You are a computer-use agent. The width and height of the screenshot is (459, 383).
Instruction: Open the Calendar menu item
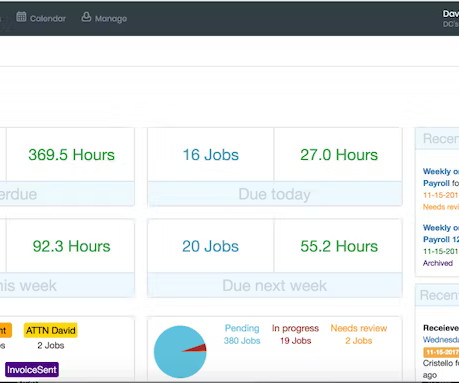pyautogui.click(x=41, y=18)
